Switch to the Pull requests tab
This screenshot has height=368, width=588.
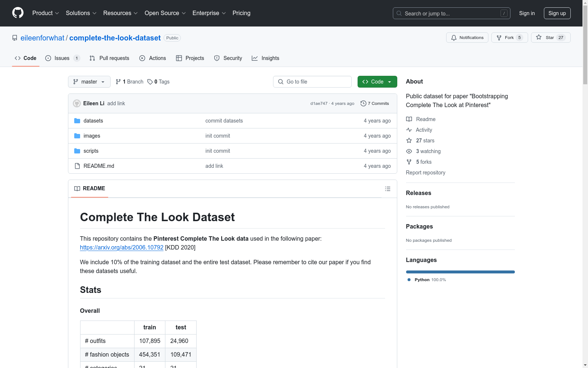coord(110,58)
